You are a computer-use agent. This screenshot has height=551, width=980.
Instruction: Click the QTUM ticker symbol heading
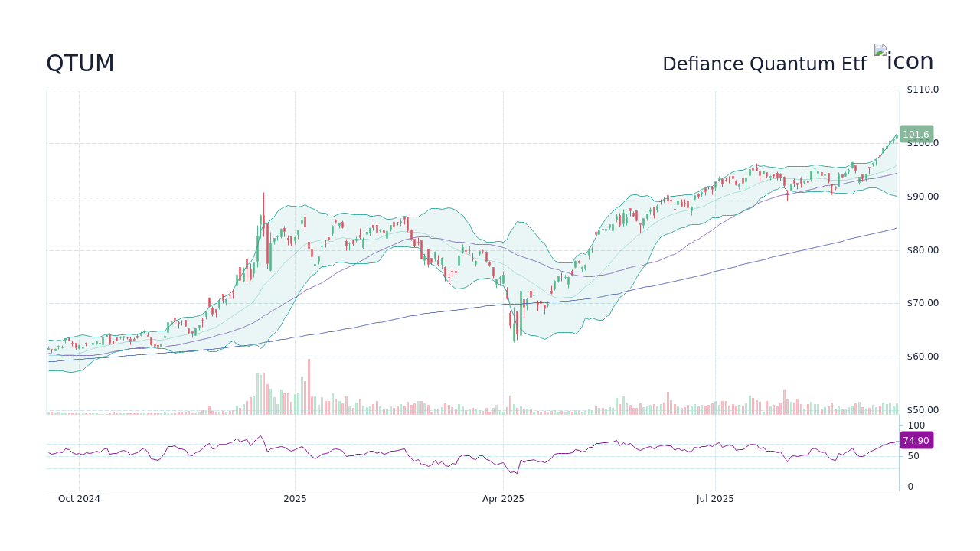pyautogui.click(x=80, y=64)
